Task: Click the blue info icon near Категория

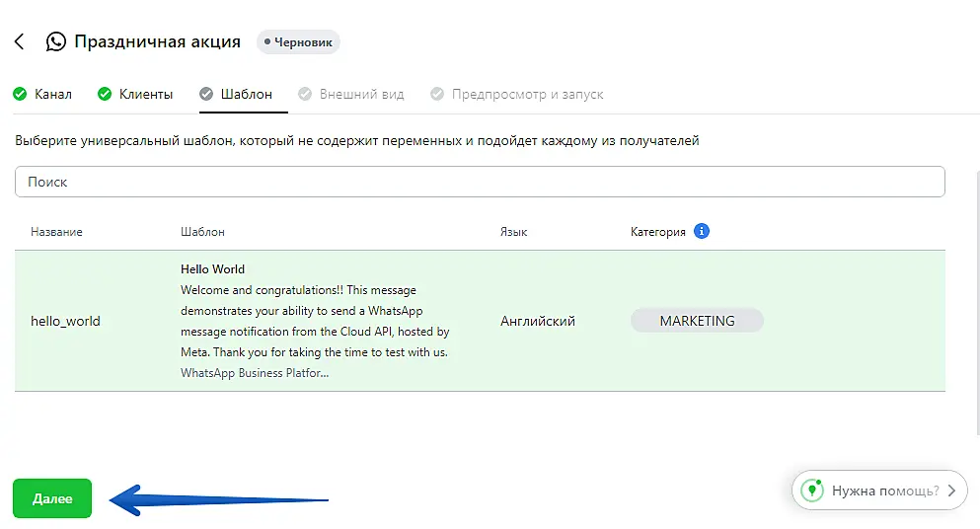Action: 702,232
